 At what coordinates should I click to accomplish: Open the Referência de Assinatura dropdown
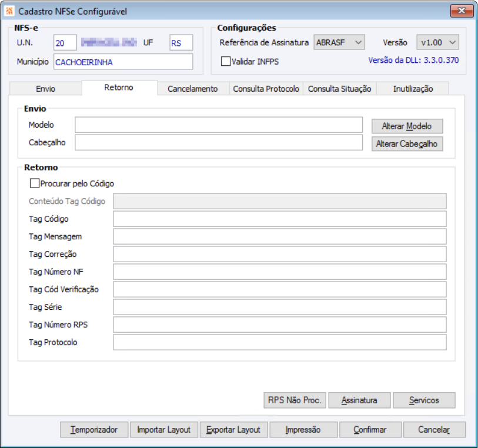point(339,42)
